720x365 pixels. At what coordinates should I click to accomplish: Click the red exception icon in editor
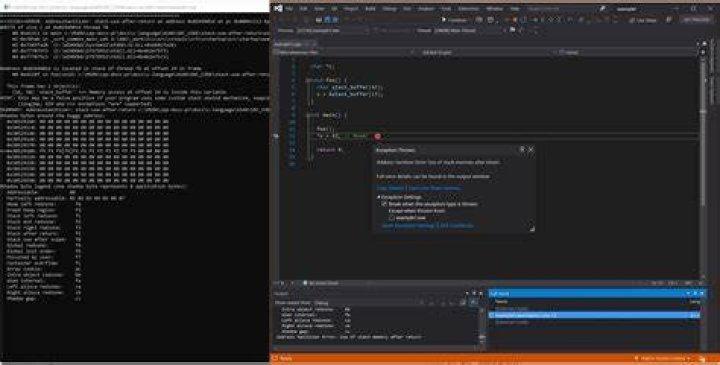[x=377, y=136]
